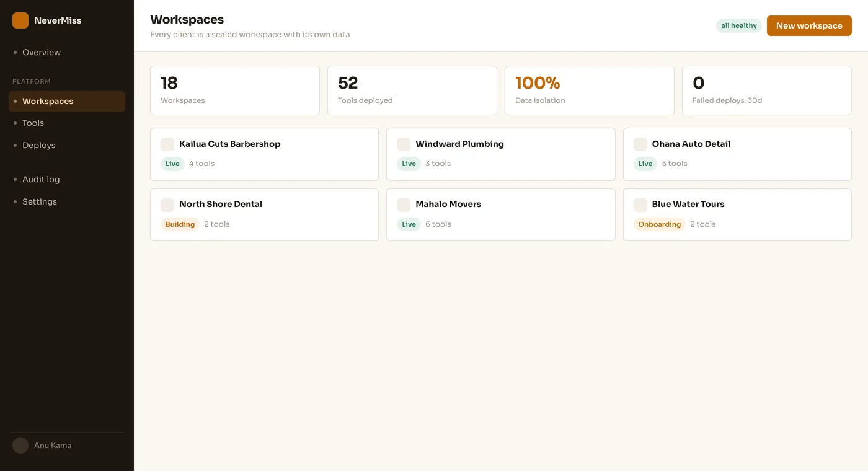The image size is (868, 471).
Task: Click the 'Every client is a sealed workspace' subtitle
Action: coord(250,35)
